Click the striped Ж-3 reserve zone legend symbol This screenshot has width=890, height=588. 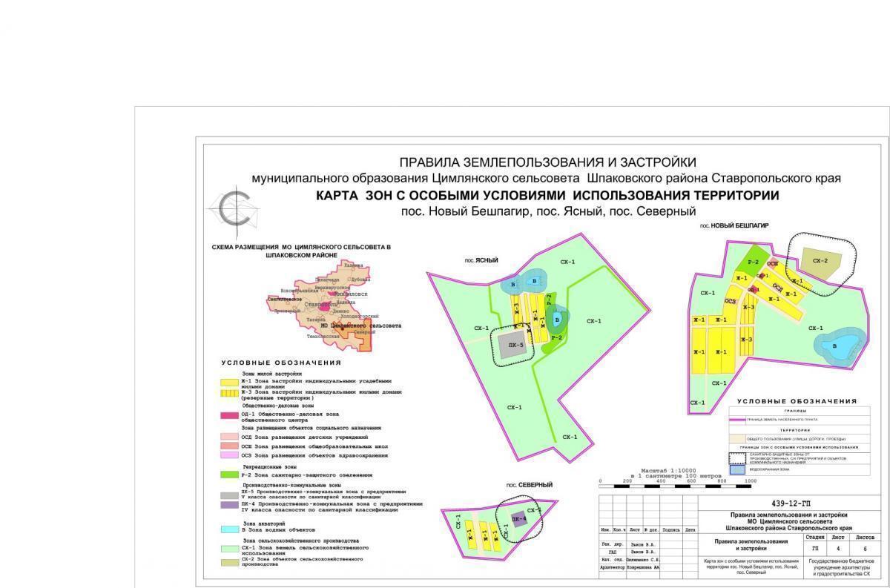[231, 393]
